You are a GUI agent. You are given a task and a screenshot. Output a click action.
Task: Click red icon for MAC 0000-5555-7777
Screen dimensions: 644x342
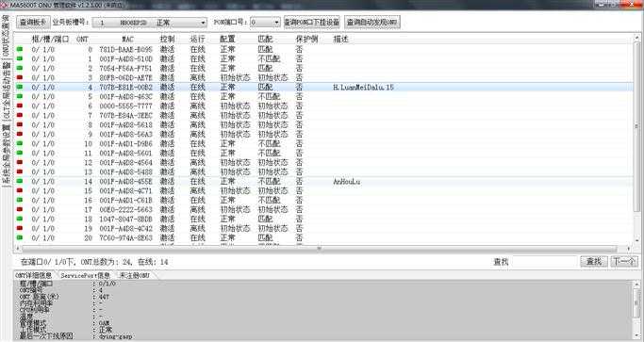(19, 106)
